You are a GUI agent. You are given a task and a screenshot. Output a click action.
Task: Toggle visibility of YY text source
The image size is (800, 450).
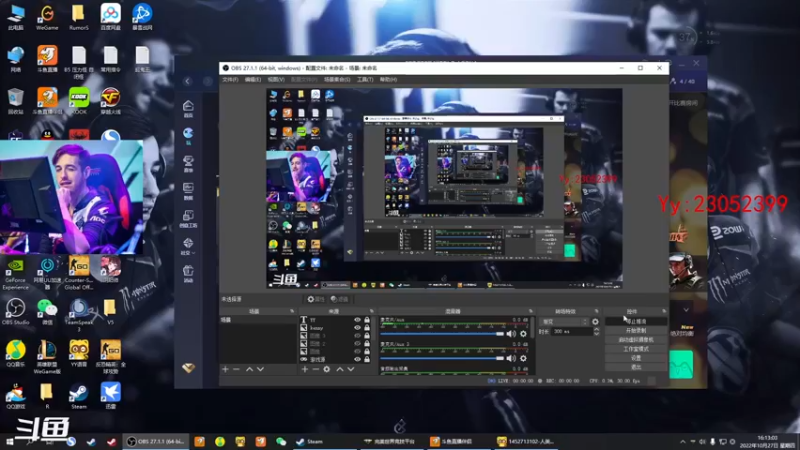[x=357, y=320]
